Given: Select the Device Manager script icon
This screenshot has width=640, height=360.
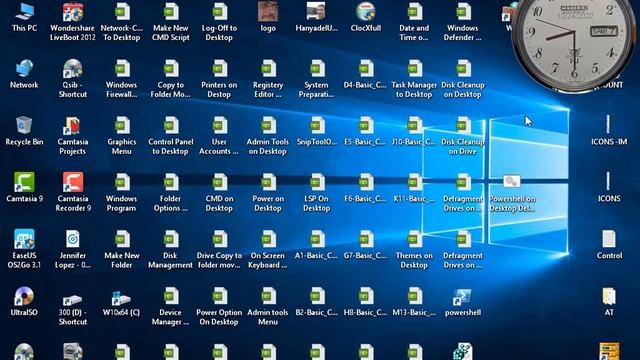Looking at the screenshot, I should 171,296.
